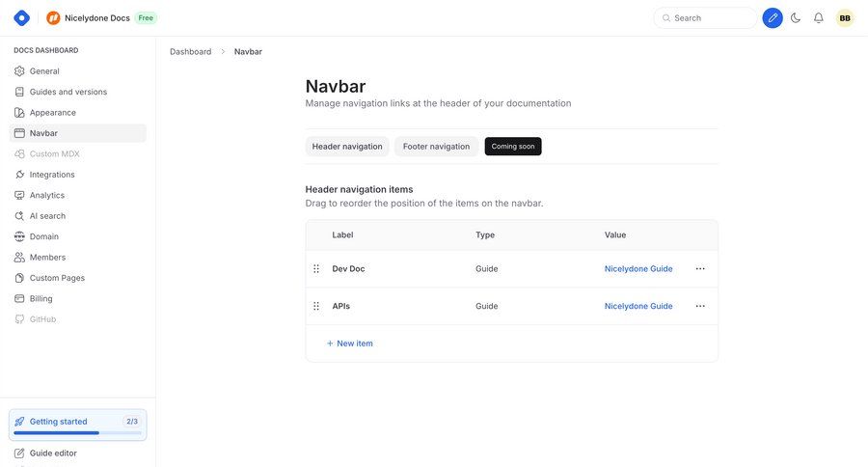The width and height of the screenshot is (868, 467).
Task: Click the Custom Pages document icon
Action: click(19, 278)
